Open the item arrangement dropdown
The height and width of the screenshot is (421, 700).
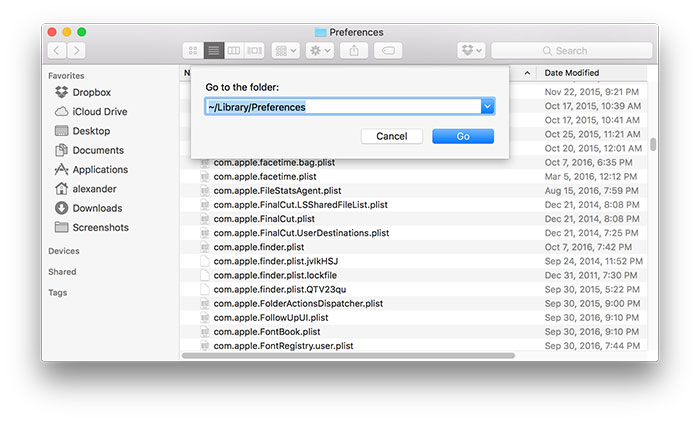[x=286, y=50]
